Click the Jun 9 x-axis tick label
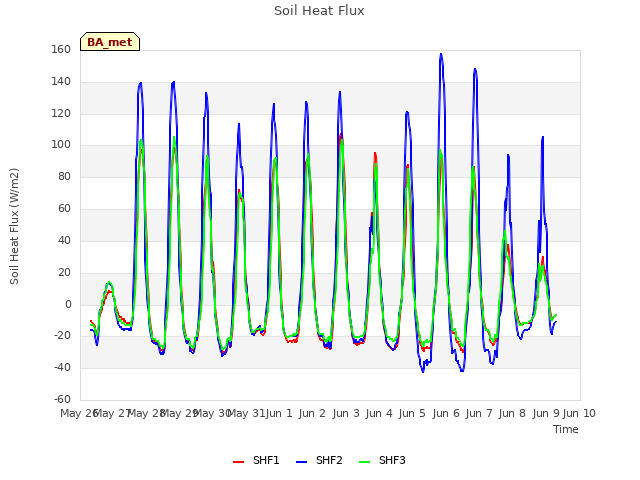The width and height of the screenshot is (640, 480). pyautogui.click(x=546, y=413)
